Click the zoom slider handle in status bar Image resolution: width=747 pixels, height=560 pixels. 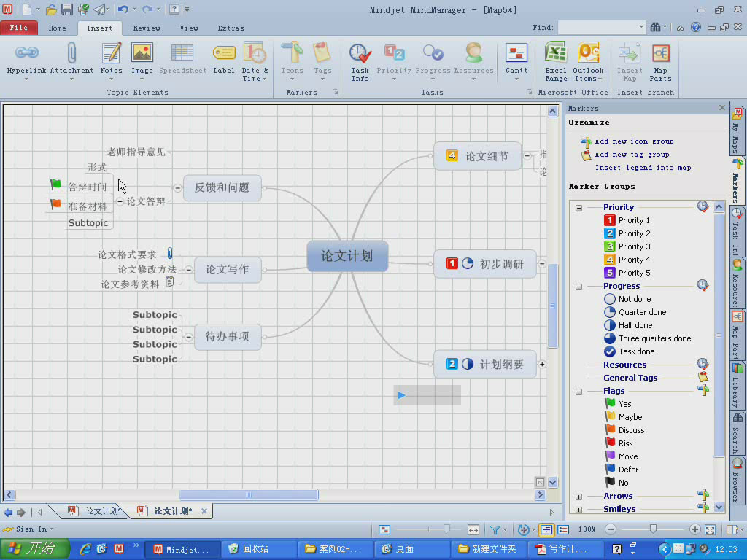pyautogui.click(x=653, y=529)
